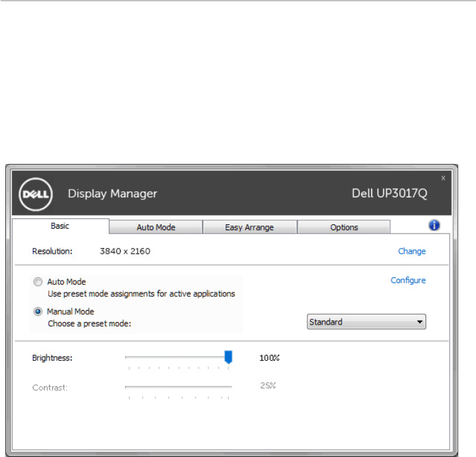Image resolution: width=476 pixels, height=457 pixels.
Task: Click the Display Manager title text
Action: [112, 193]
